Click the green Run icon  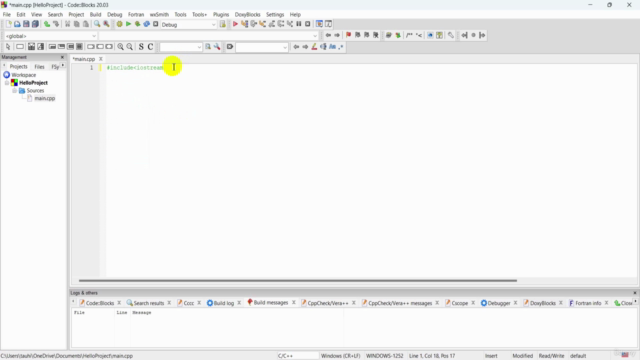coord(128,24)
